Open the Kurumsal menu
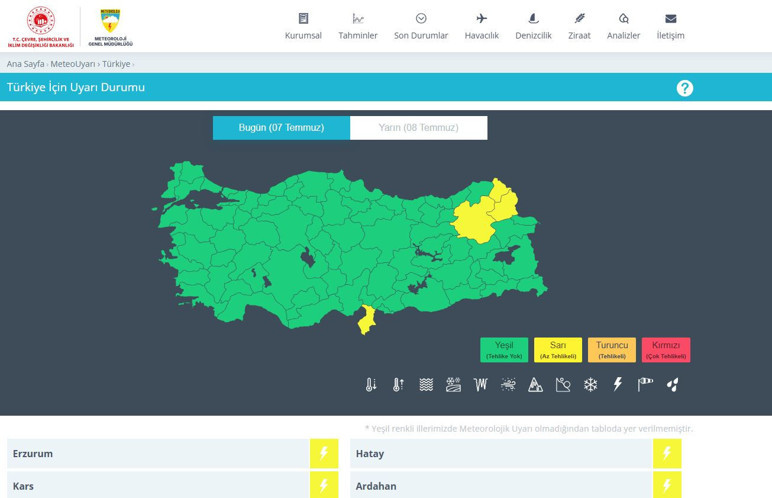 click(303, 27)
